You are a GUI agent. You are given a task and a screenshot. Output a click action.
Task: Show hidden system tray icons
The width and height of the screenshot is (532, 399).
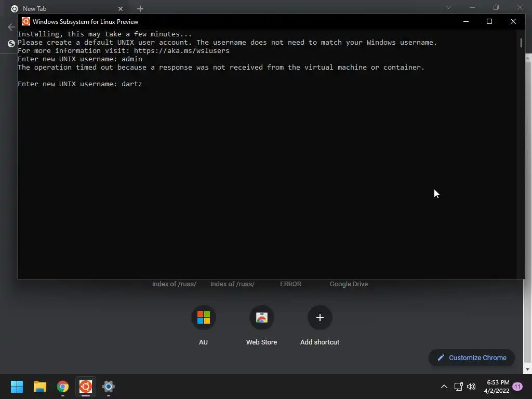(444, 387)
